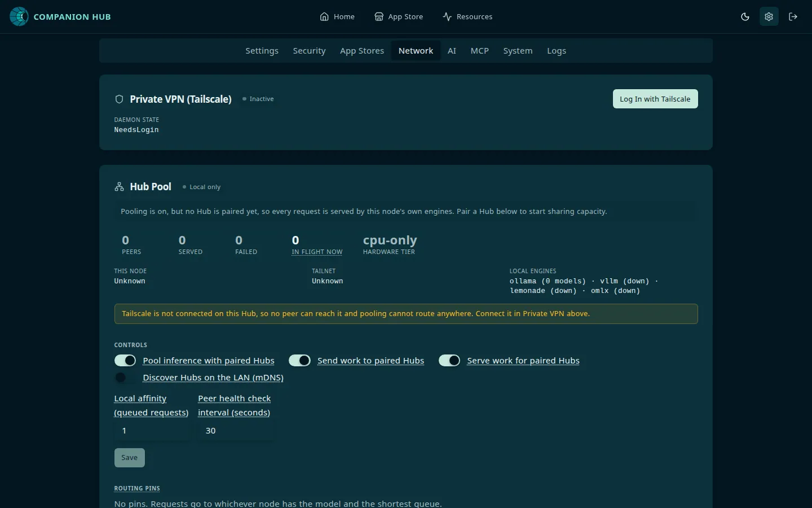Click the Private VPN shield icon
812x508 pixels.
[119, 99]
